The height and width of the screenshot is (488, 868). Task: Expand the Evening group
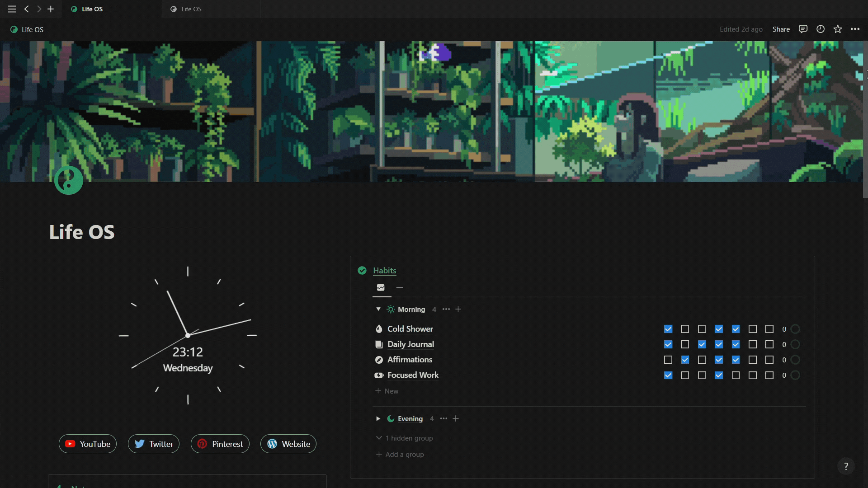coord(378,419)
